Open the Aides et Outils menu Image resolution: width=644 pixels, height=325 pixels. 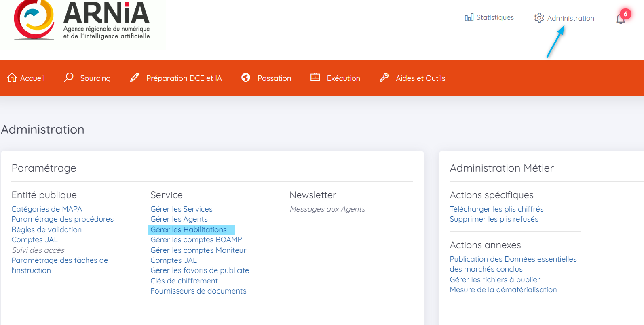pos(420,78)
